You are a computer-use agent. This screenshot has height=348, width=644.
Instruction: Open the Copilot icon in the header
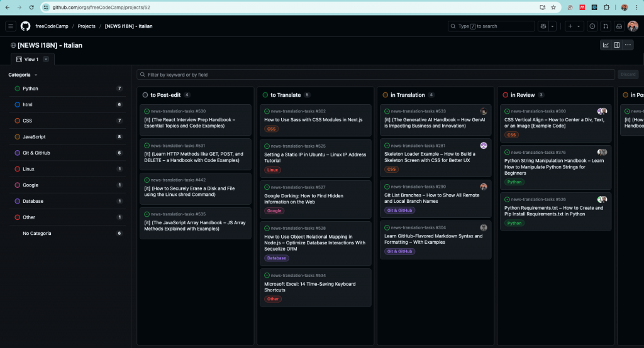tap(543, 26)
